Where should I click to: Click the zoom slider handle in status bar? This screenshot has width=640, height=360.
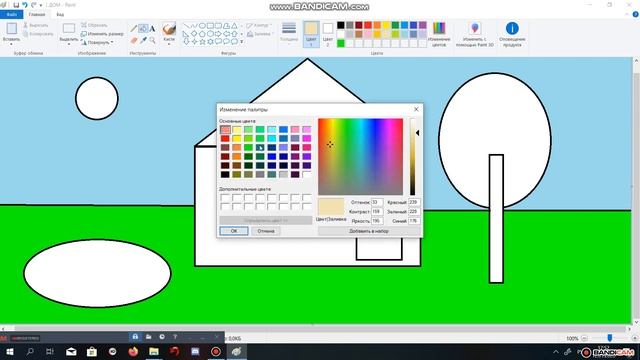pos(610,338)
